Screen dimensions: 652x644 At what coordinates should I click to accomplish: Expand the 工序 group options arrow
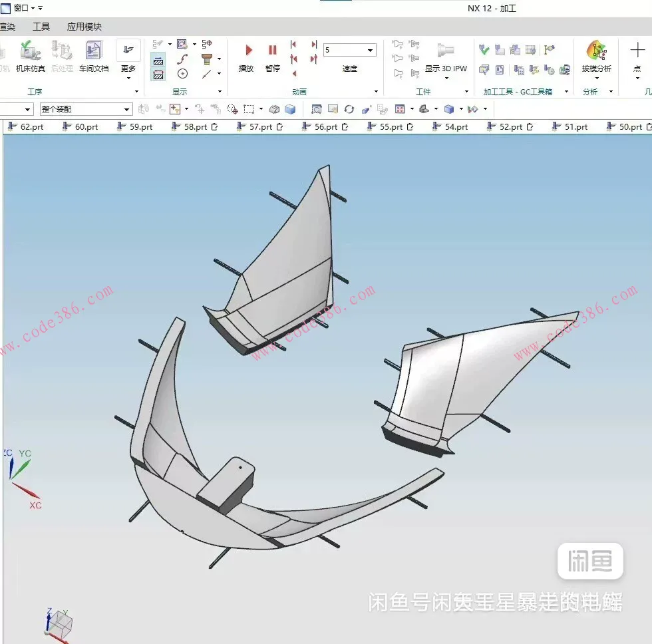coord(136,91)
